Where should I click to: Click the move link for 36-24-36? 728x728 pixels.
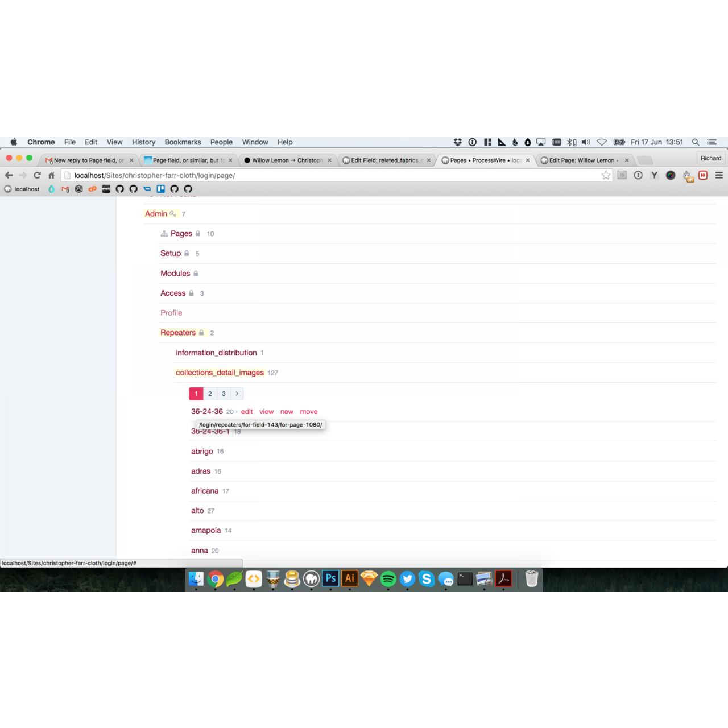309,412
